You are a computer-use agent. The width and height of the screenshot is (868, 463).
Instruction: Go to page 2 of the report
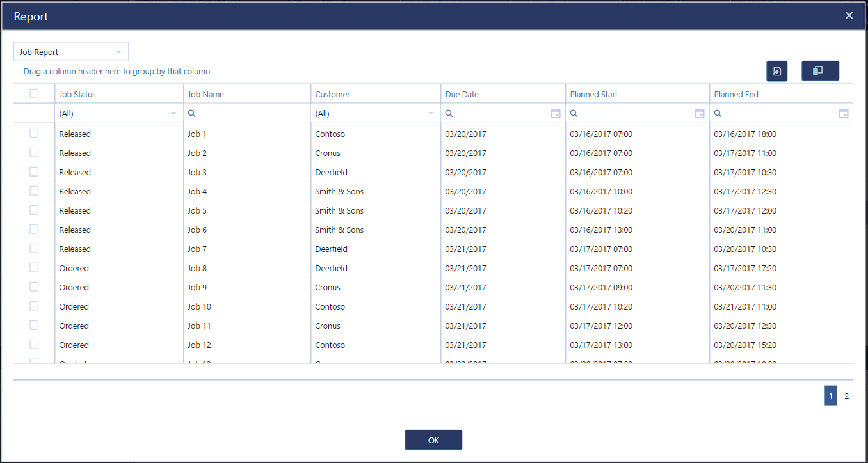[846, 396]
